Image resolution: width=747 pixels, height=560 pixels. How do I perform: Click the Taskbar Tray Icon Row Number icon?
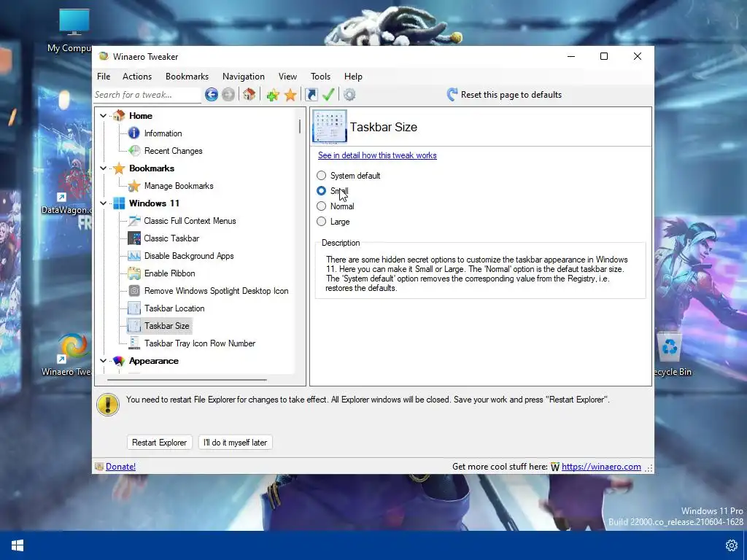point(134,343)
